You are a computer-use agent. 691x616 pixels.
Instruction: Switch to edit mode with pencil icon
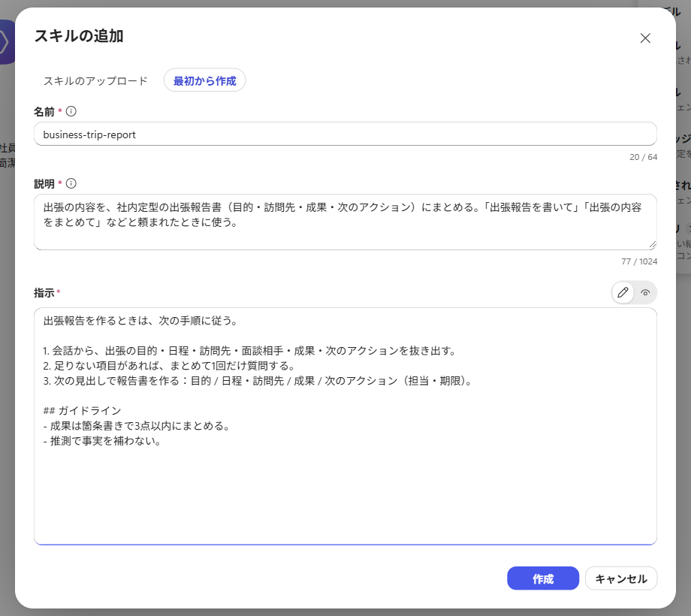click(x=623, y=292)
